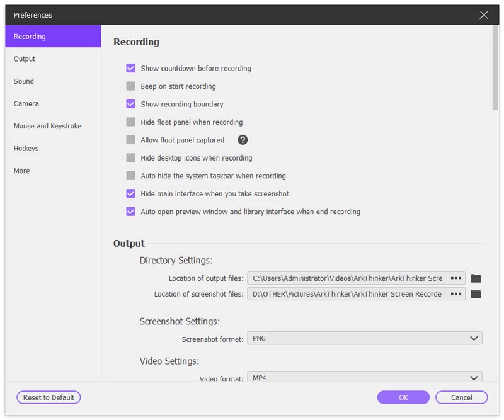The height and width of the screenshot is (420, 504).
Task: Switch to the Output section
Action: pos(53,59)
